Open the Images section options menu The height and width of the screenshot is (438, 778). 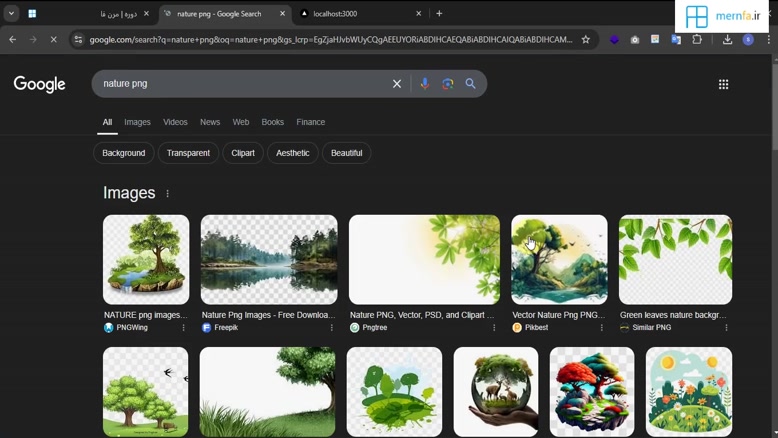[168, 194]
